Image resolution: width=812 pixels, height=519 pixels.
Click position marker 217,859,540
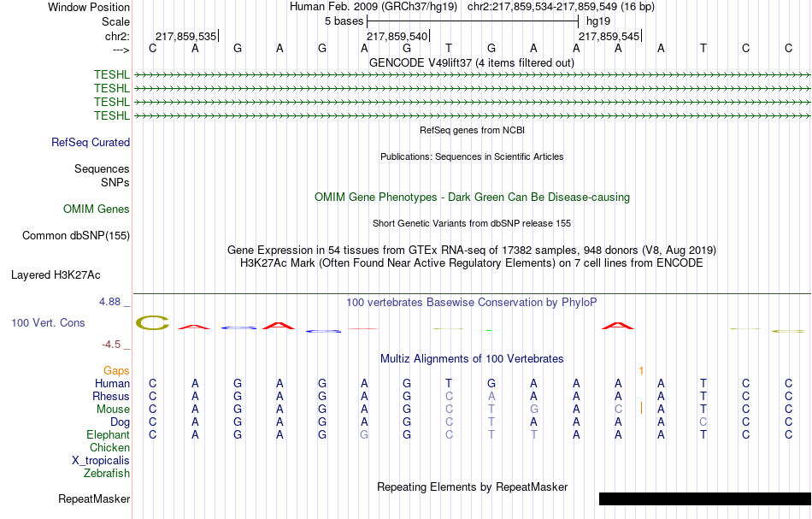pos(397,36)
